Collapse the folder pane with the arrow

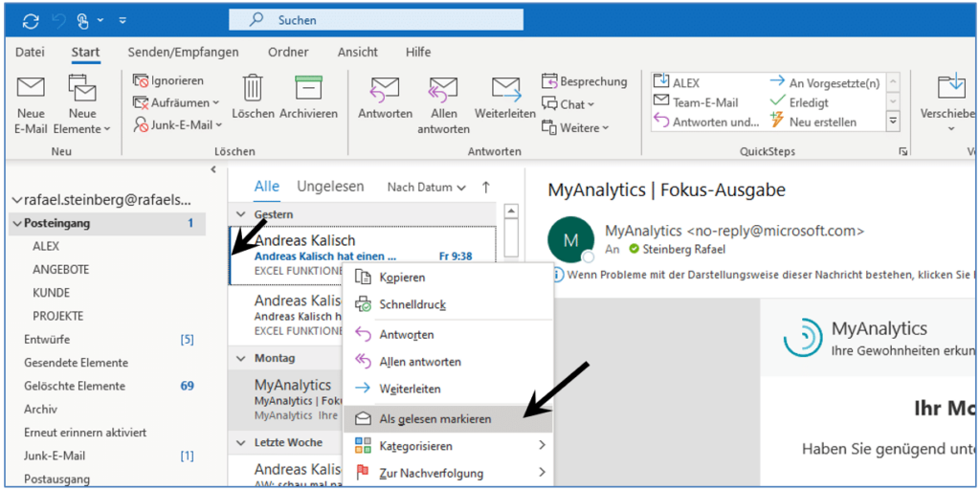coord(213,168)
